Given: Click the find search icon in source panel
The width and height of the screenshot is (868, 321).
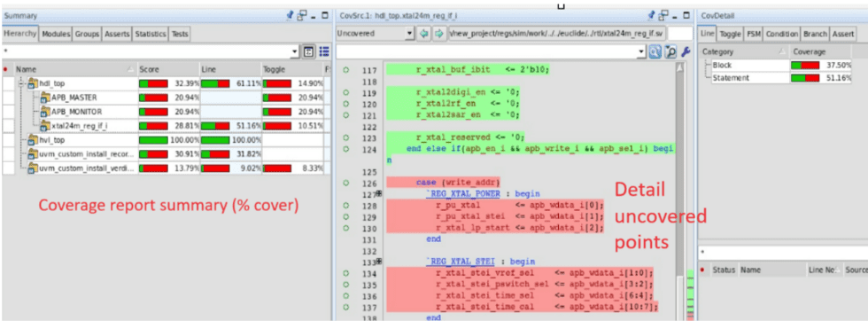Looking at the screenshot, I should [x=655, y=51].
